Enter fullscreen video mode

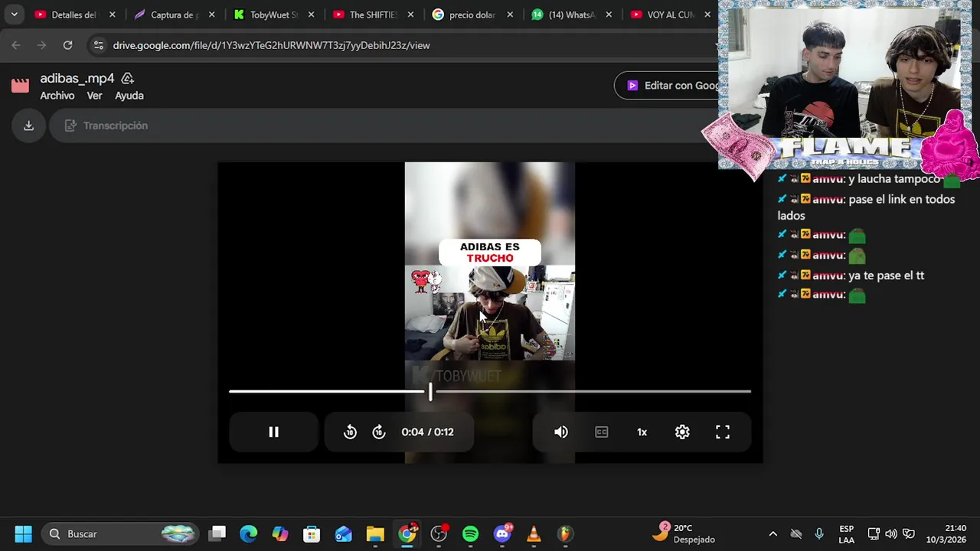(x=723, y=432)
